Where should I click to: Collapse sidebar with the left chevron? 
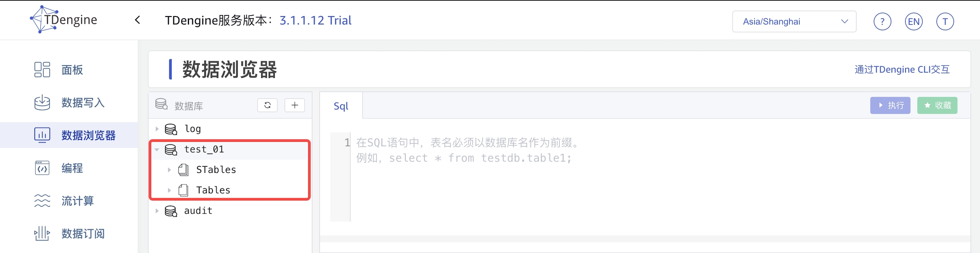tap(138, 20)
